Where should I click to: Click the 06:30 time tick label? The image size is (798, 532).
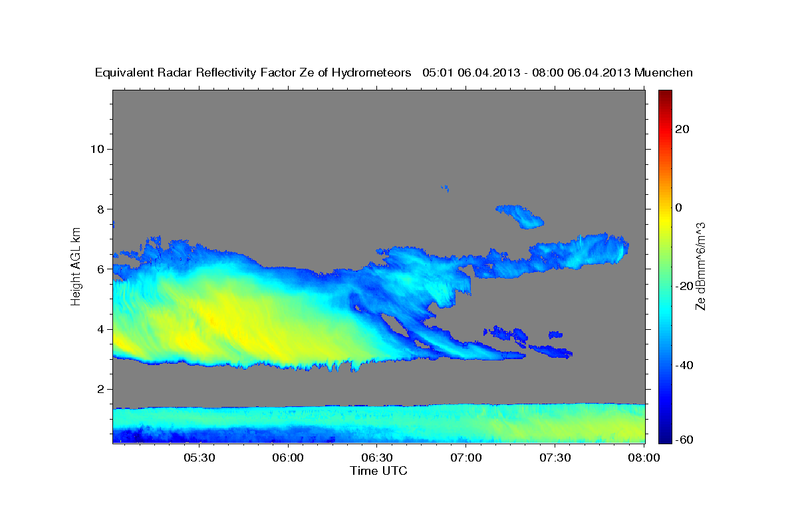click(x=377, y=458)
